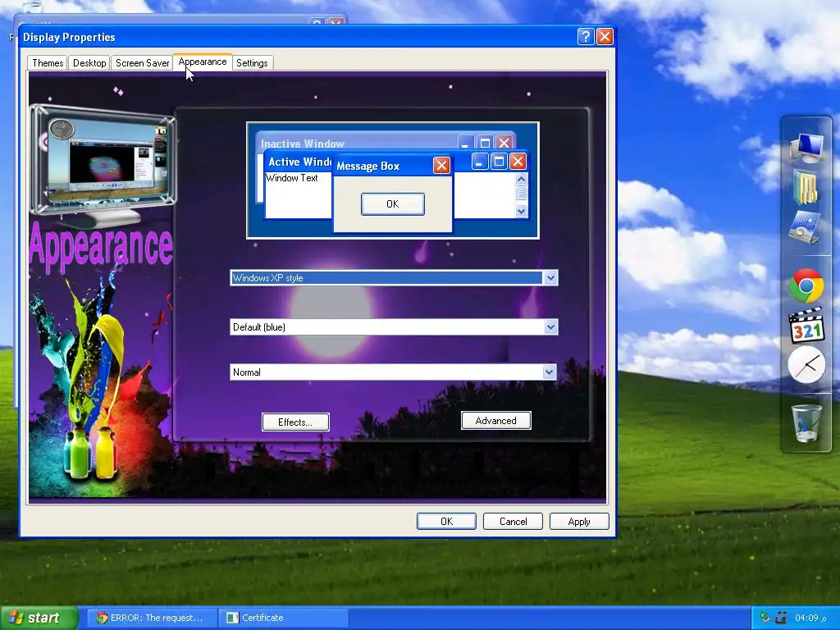840x630 pixels.
Task: Expand the Default (blue) color scheme dropdown
Action: tap(550, 327)
